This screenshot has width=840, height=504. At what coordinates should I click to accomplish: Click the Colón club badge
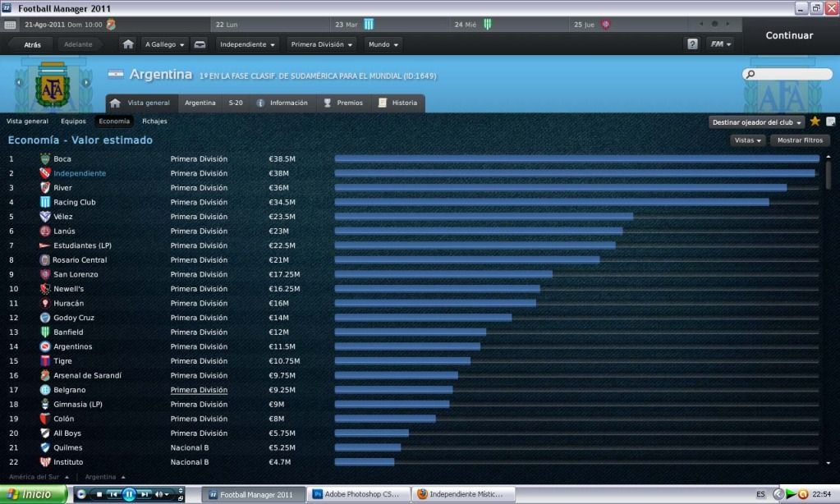[45, 419]
